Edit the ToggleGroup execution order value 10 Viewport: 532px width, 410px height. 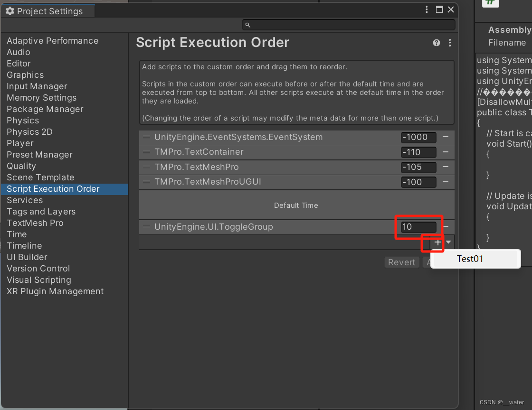coord(417,227)
